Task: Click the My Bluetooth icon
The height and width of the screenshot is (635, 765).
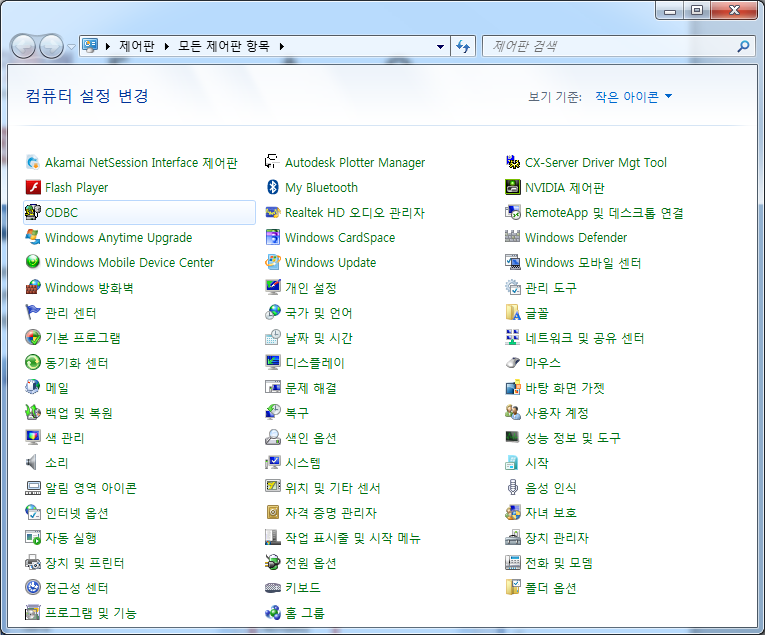Action: point(273,187)
